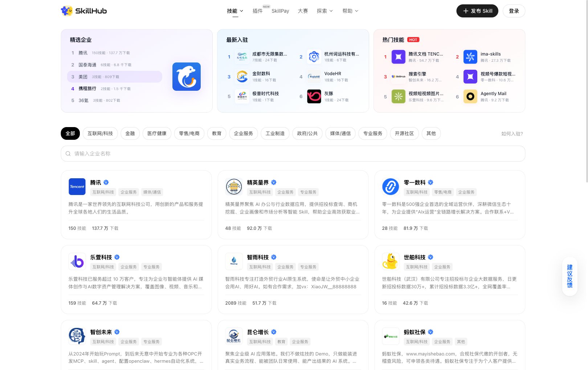Filter by 其他 category chip

pos(431,134)
